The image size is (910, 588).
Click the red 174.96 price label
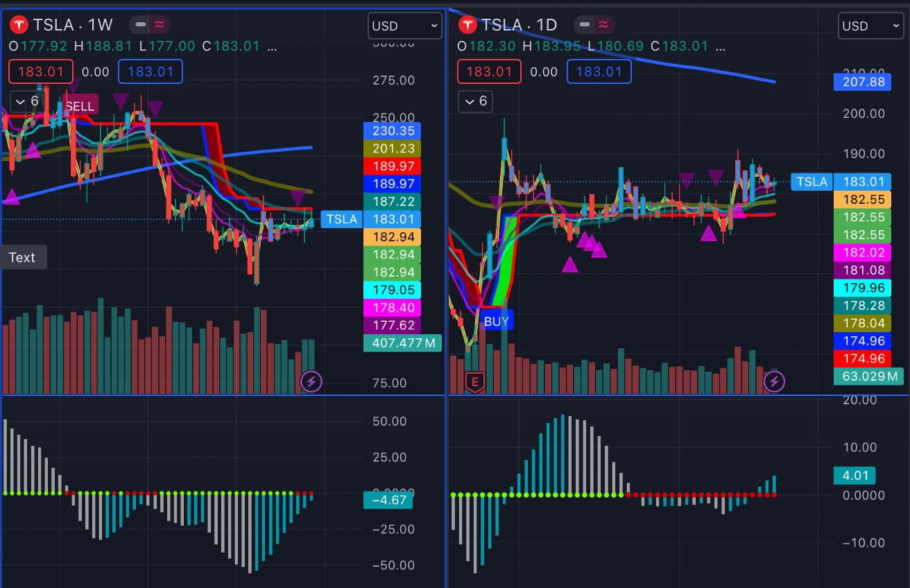coord(863,358)
